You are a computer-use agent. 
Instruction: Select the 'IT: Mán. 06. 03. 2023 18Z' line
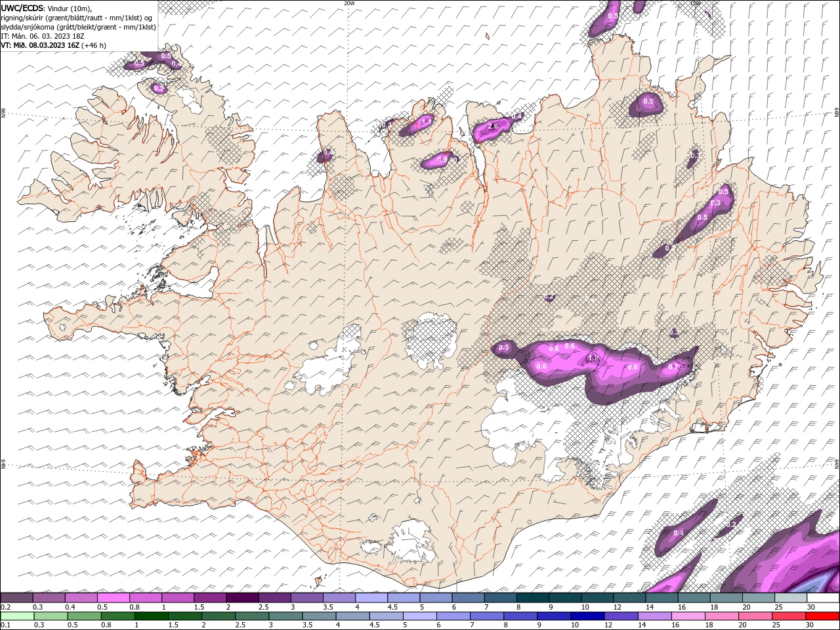(43, 36)
